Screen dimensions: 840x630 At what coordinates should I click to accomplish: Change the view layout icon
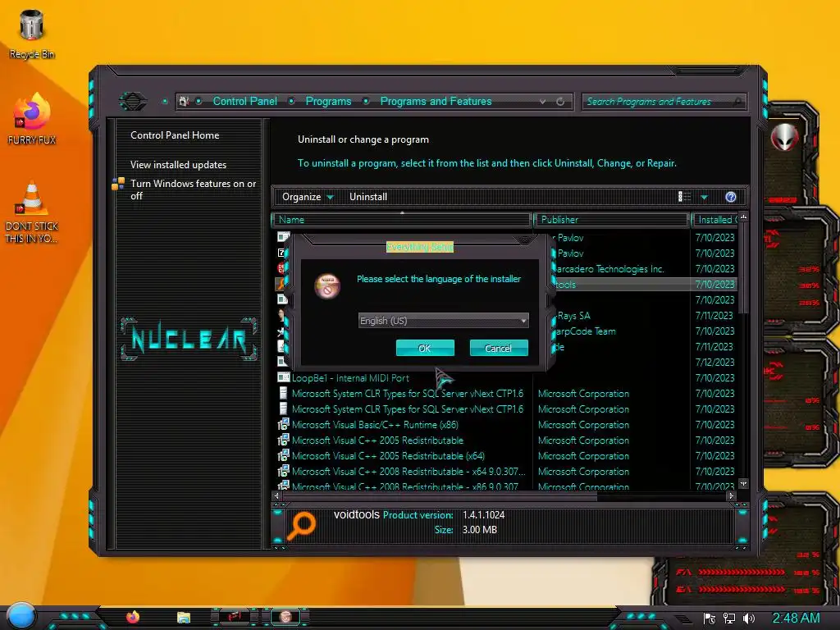[x=685, y=197]
